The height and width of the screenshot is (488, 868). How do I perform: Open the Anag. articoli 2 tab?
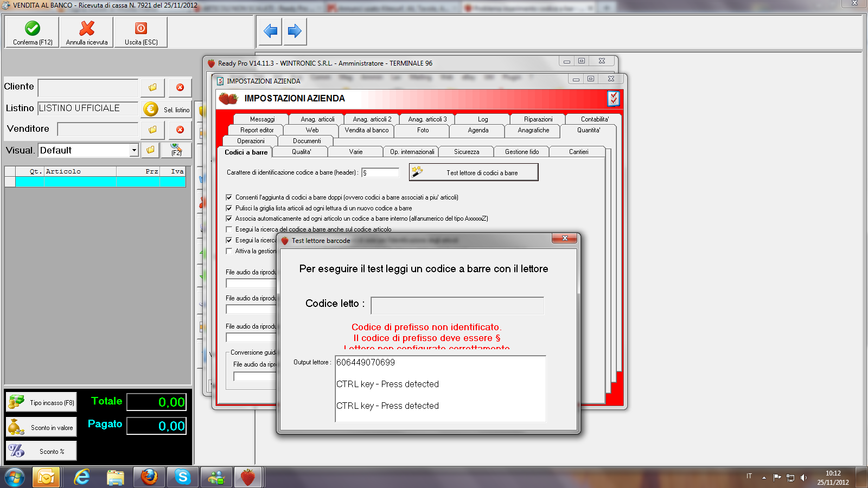point(372,119)
